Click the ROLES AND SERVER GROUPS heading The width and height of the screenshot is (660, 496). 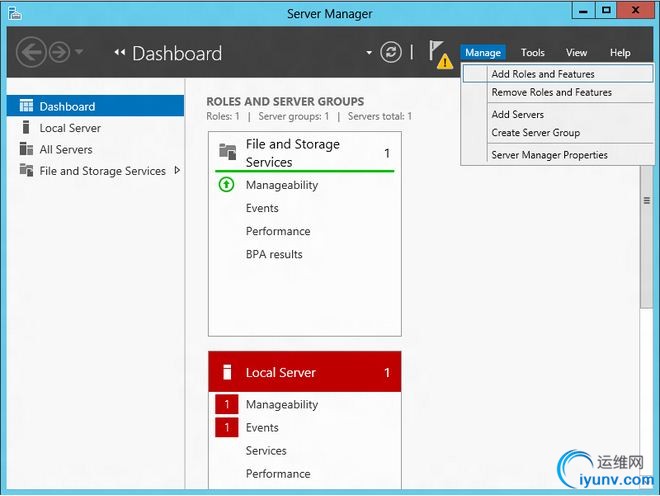[285, 101]
